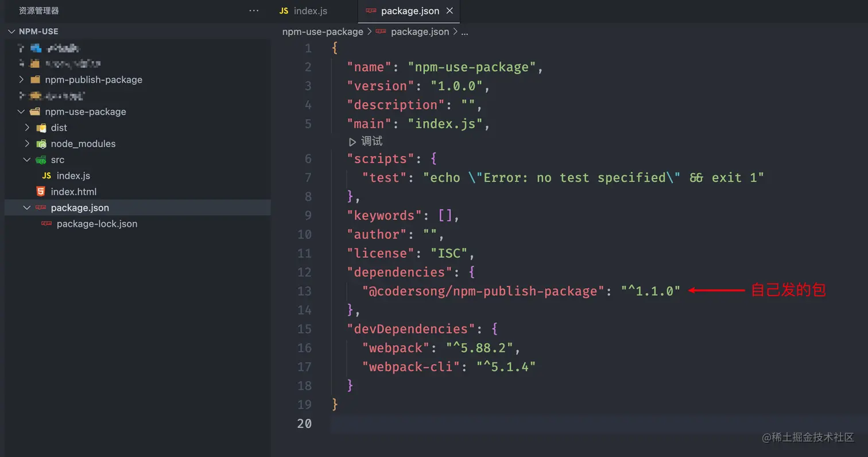
Task: Click the 调试 debug code lens
Action: coord(371,141)
